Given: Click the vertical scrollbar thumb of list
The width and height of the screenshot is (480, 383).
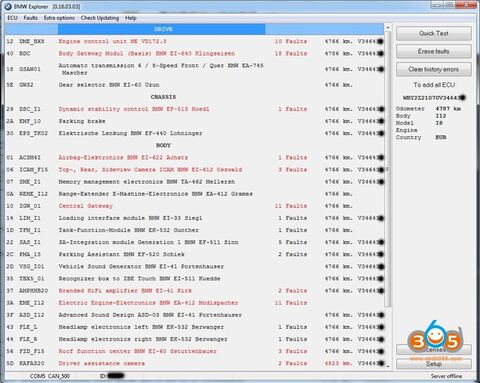Looking at the screenshot, I should (388, 169).
